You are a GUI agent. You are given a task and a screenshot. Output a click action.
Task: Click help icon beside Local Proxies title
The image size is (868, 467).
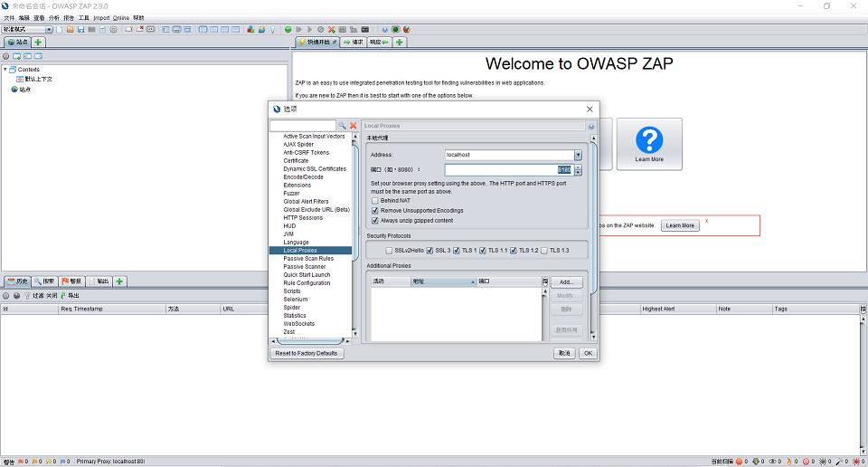[x=591, y=127]
